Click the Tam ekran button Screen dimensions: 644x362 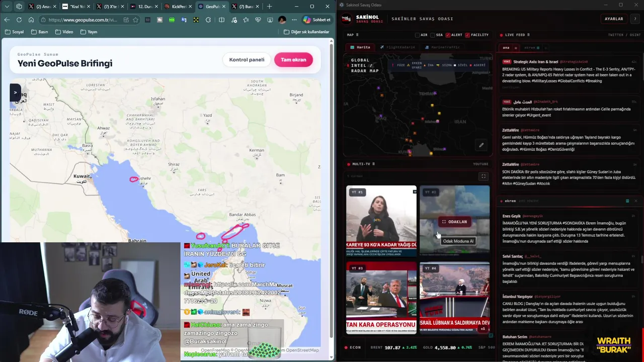(293, 60)
